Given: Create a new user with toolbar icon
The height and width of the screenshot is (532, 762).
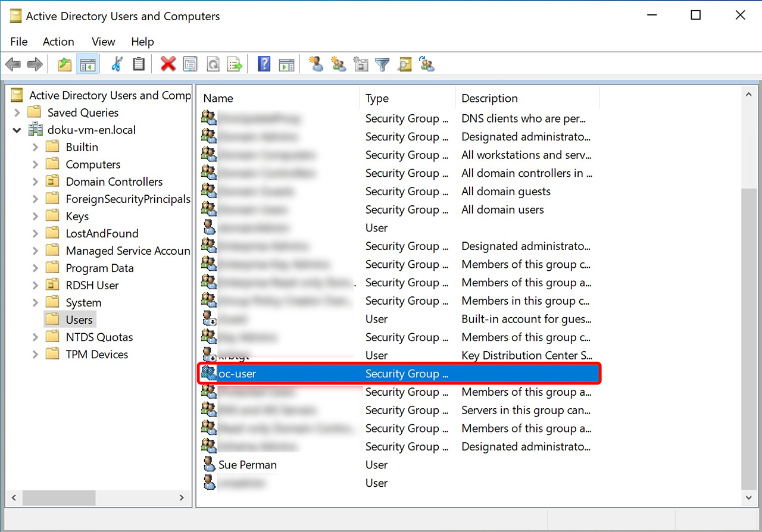Looking at the screenshot, I should click(316, 64).
